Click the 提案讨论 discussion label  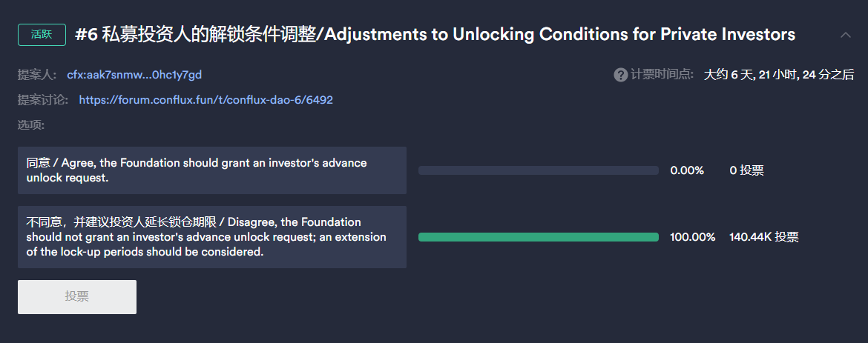coord(43,100)
